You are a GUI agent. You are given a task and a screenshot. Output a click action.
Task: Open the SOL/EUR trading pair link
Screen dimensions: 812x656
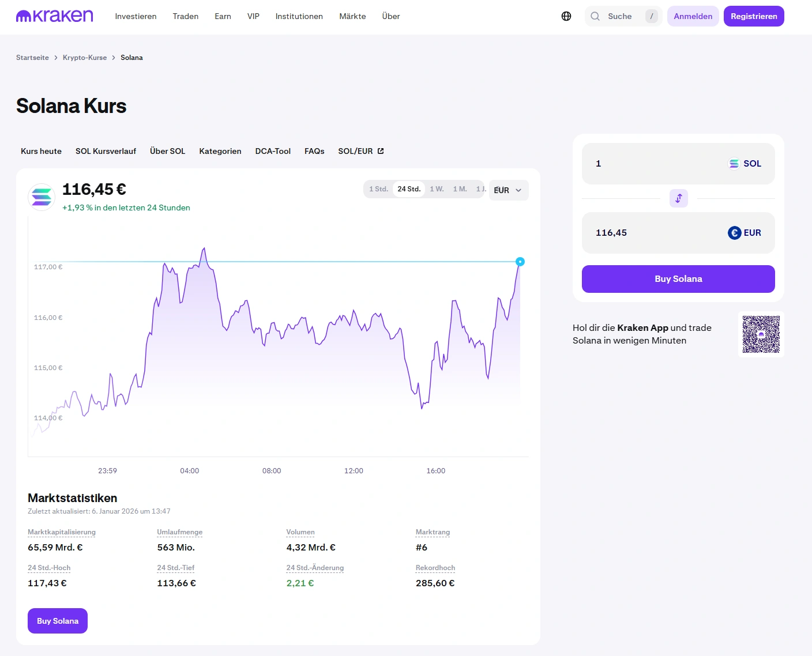[361, 151]
